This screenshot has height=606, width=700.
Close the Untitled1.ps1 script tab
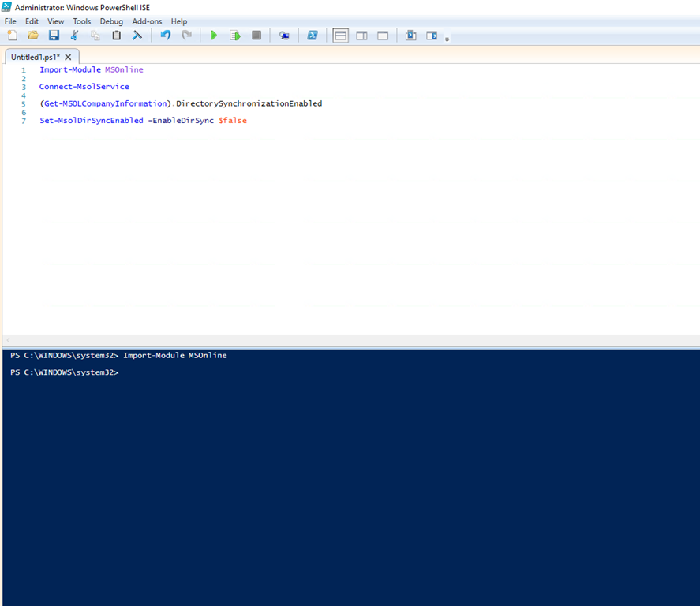click(68, 57)
